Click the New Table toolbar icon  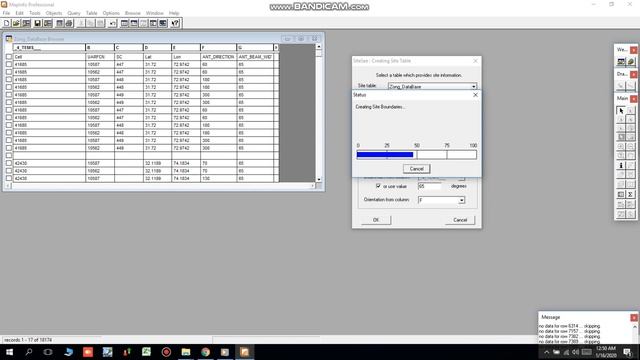[7, 23]
